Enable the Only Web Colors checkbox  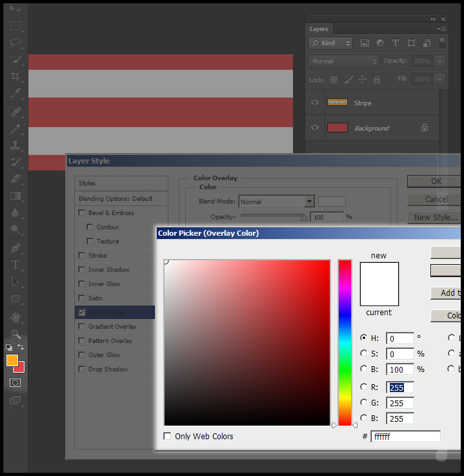(168, 437)
